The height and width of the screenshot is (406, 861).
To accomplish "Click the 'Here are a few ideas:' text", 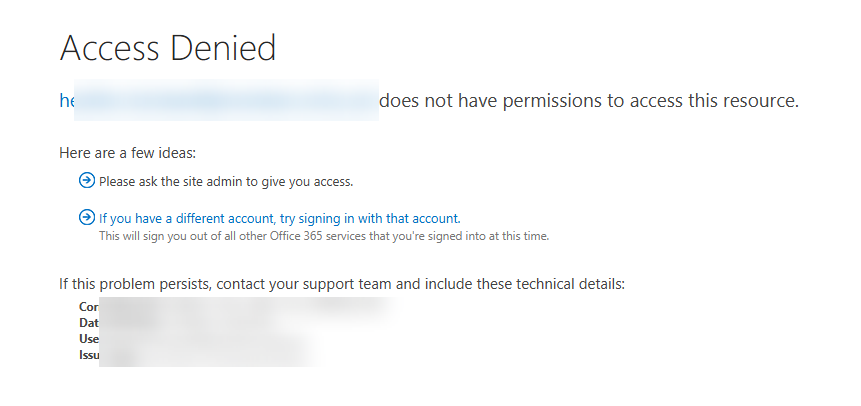I will (x=128, y=153).
